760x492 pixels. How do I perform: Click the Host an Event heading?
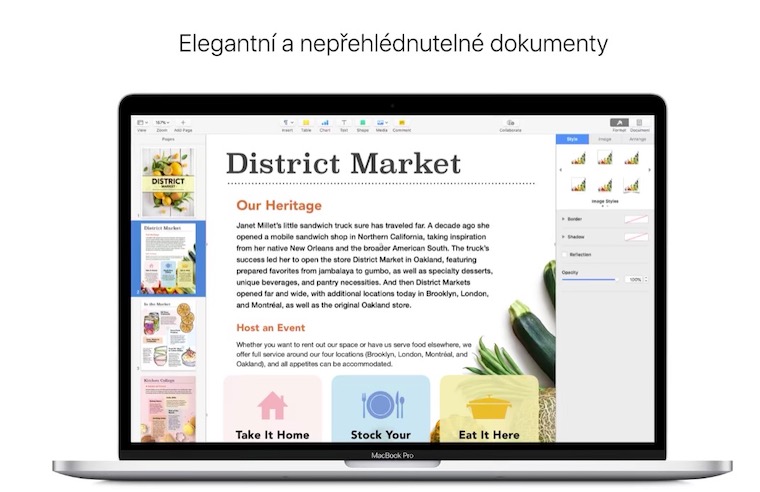pyautogui.click(x=270, y=328)
